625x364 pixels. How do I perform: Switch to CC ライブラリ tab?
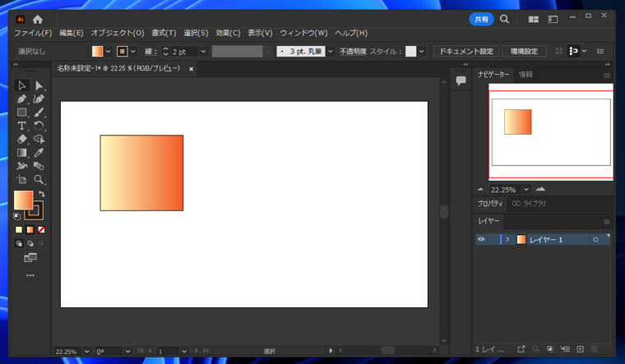pos(529,204)
